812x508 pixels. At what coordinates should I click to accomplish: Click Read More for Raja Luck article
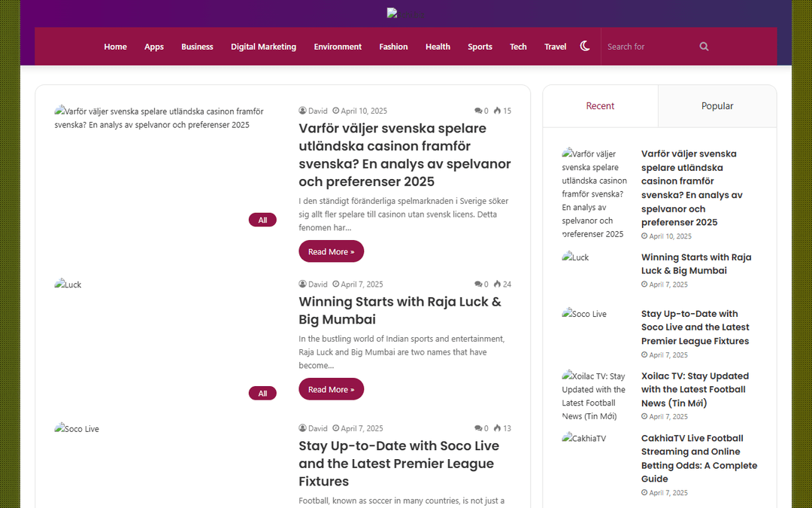tap(331, 389)
